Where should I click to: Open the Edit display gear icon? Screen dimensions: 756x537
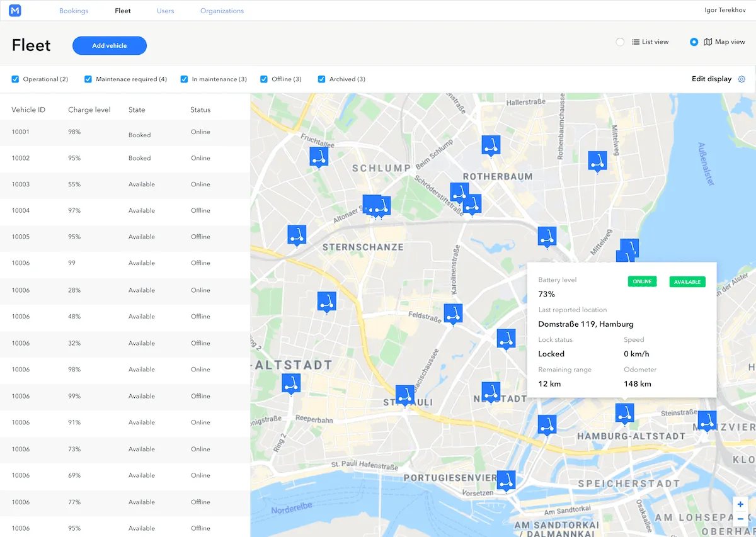[x=742, y=79]
